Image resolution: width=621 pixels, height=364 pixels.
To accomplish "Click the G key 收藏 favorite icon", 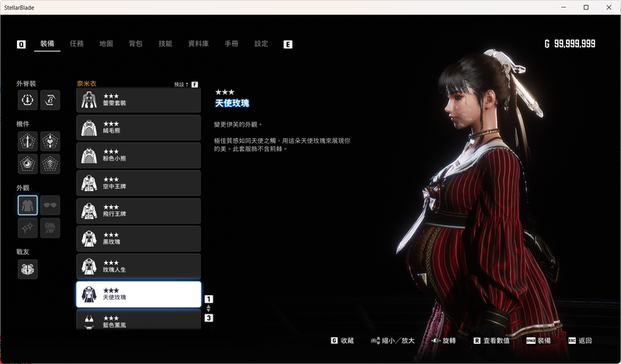I will point(335,341).
